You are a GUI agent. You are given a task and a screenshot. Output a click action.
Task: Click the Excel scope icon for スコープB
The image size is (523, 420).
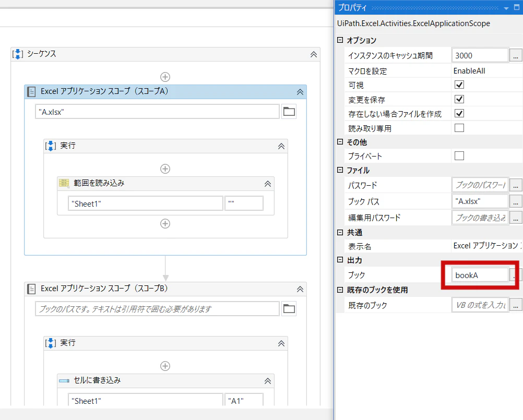coord(31,289)
